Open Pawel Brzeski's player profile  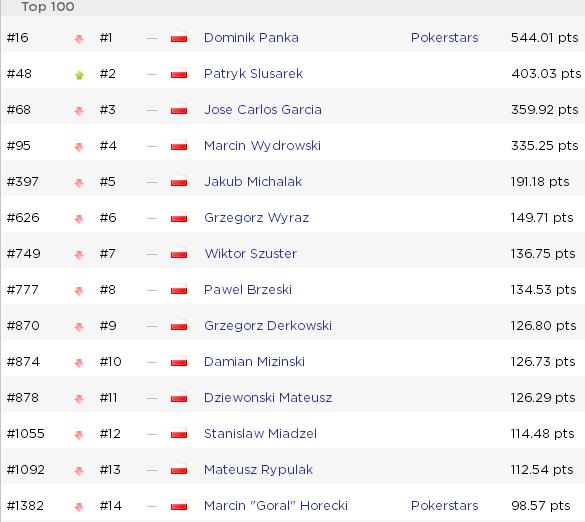pos(248,290)
